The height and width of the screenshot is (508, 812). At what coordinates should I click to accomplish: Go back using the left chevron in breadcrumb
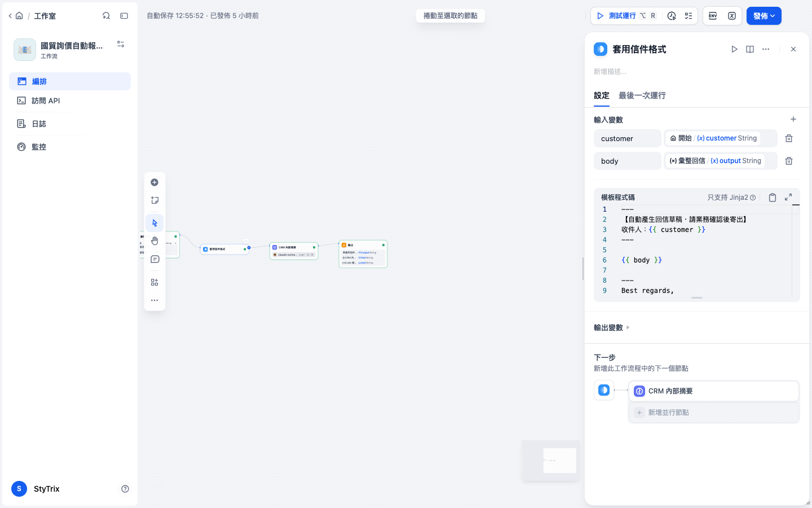[x=10, y=16]
